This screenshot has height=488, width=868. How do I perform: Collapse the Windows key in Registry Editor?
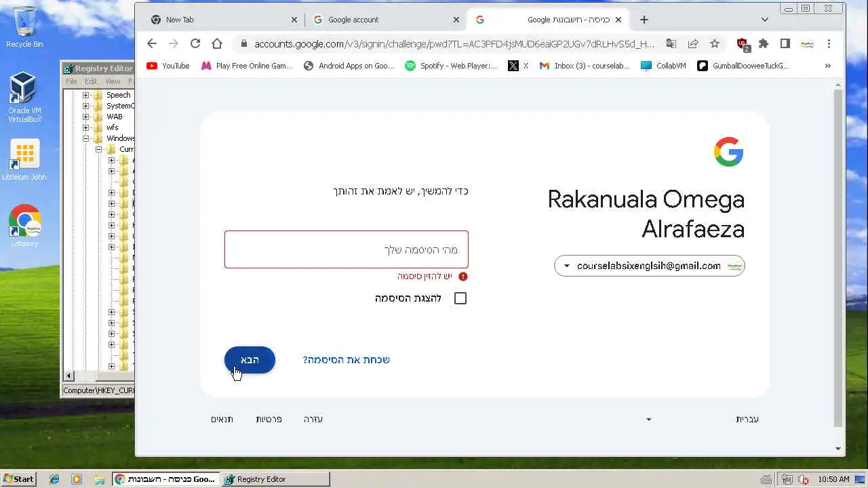[85, 138]
